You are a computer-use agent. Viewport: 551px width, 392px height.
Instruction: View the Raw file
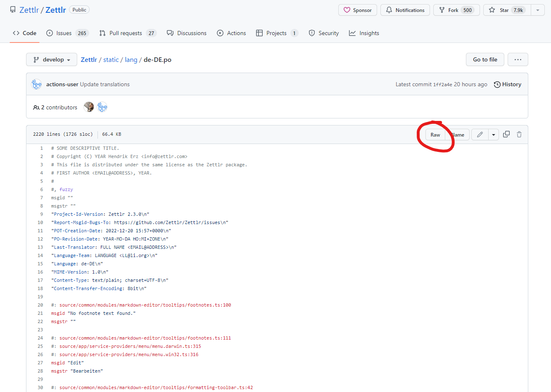click(435, 135)
